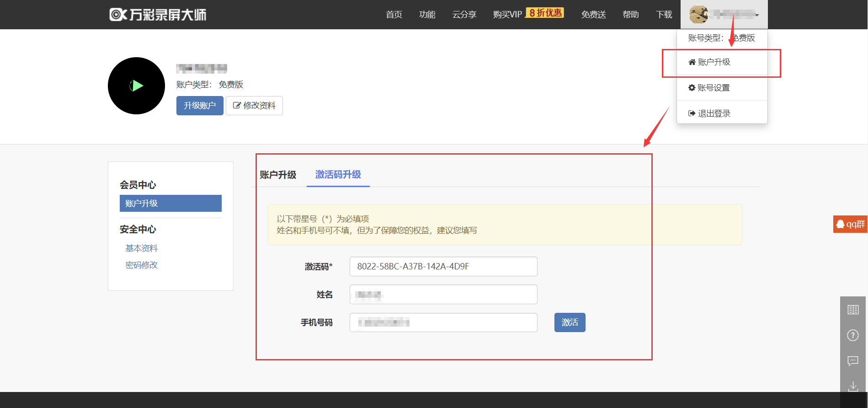Open the 免费送 menu item
Image resolution: width=868 pixels, height=408 pixels.
pyautogui.click(x=593, y=15)
